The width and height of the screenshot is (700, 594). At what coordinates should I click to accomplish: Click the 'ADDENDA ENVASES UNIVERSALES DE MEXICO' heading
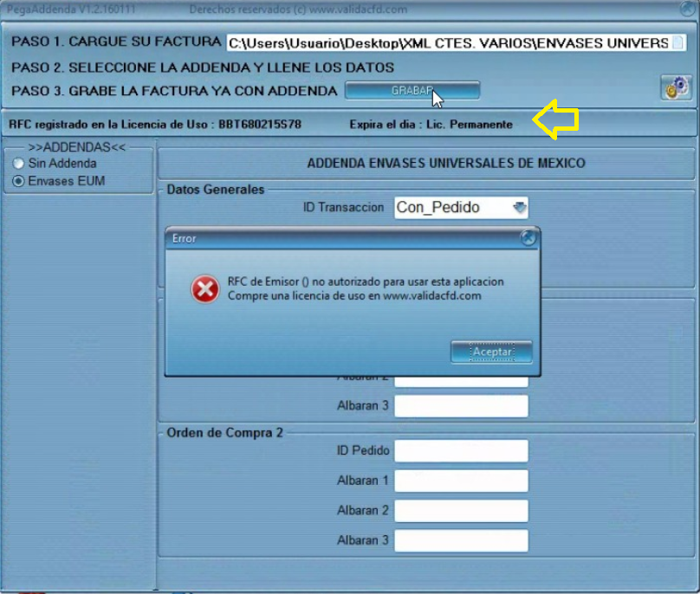tap(446, 163)
